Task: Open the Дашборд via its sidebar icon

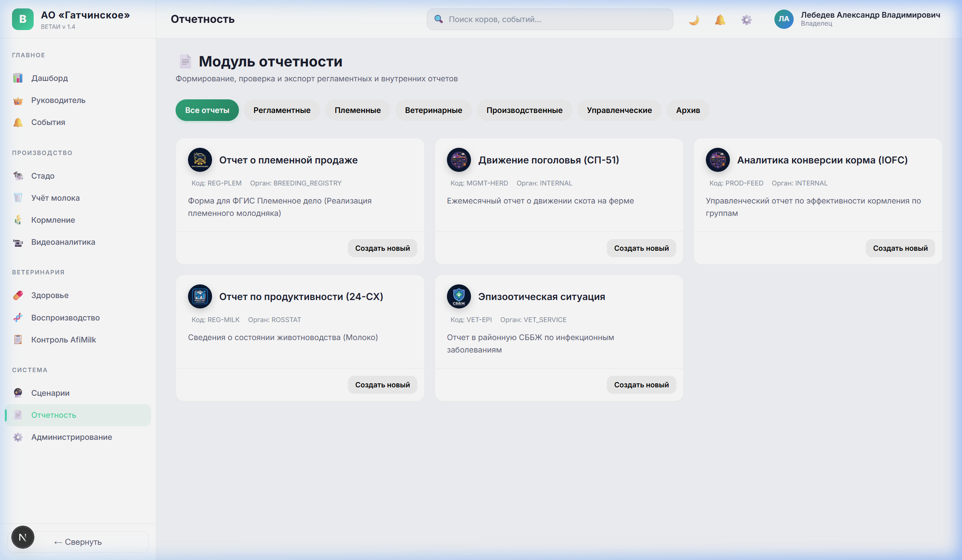Action: (18, 78)
